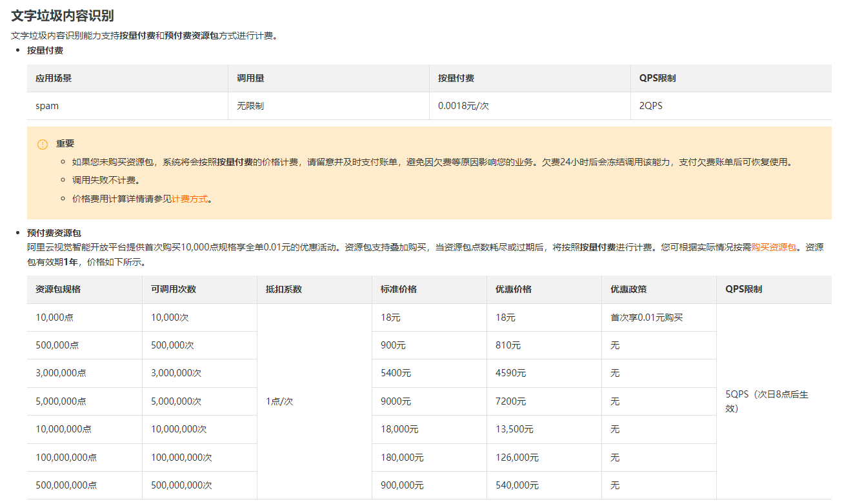Select the 0.0018元/次 price cell
The image size is (842, 504).
530,106
